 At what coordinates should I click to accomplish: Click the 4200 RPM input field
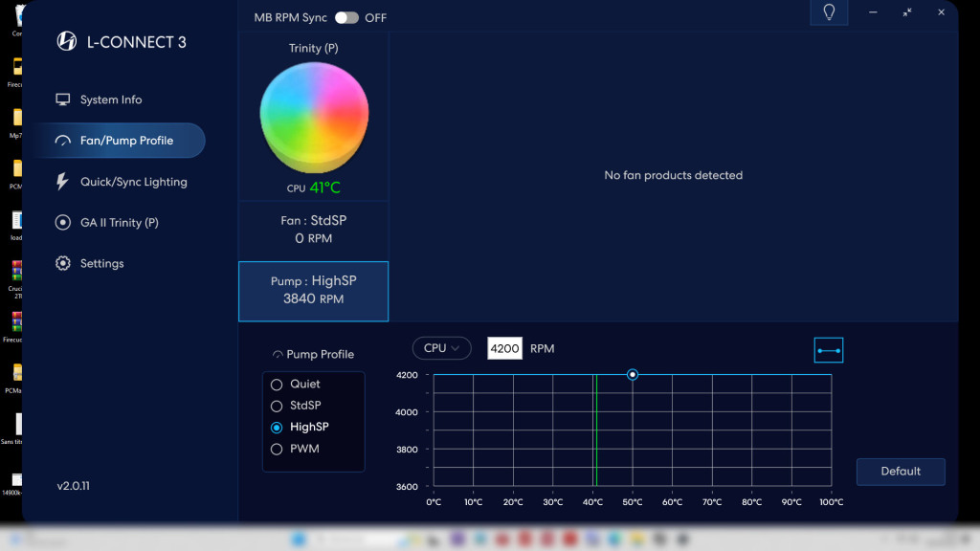504,348
